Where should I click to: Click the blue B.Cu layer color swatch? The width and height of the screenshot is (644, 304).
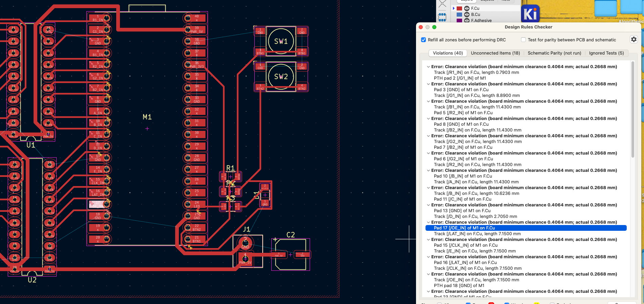[x=459, y=15]
